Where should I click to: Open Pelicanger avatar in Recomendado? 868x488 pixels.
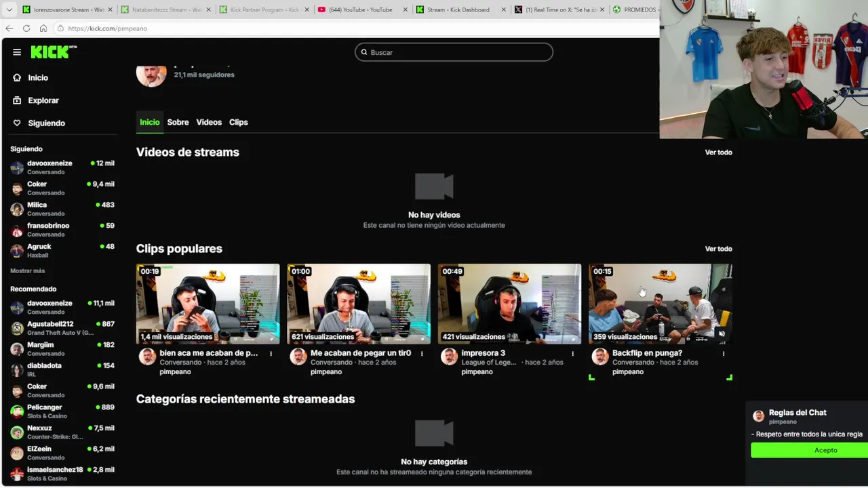click(17, 411)
